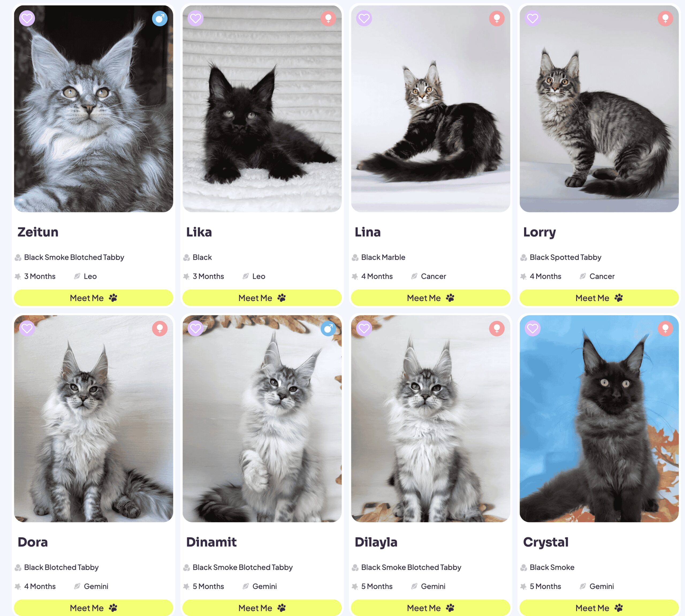Click the female gender icon on Lika

328,18
